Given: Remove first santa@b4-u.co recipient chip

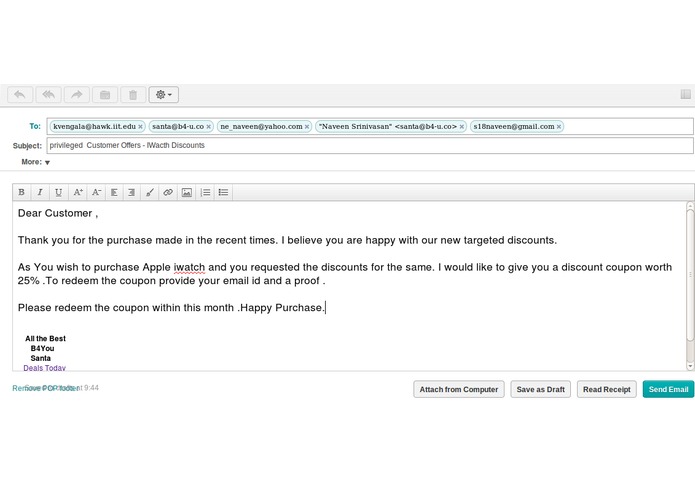Looking at the screenshot, I should pyautogui.click(x=208, y=127).
